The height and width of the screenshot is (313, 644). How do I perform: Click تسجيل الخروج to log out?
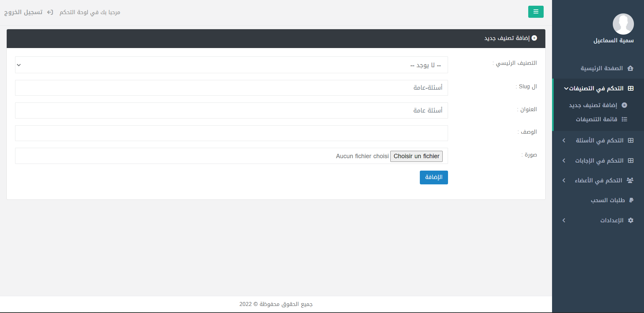[23, 12]
